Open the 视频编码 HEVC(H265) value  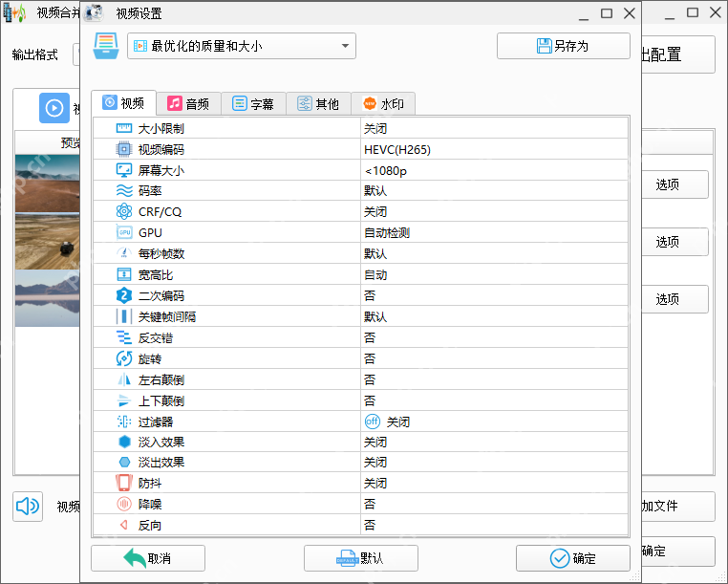click(495, 149)
